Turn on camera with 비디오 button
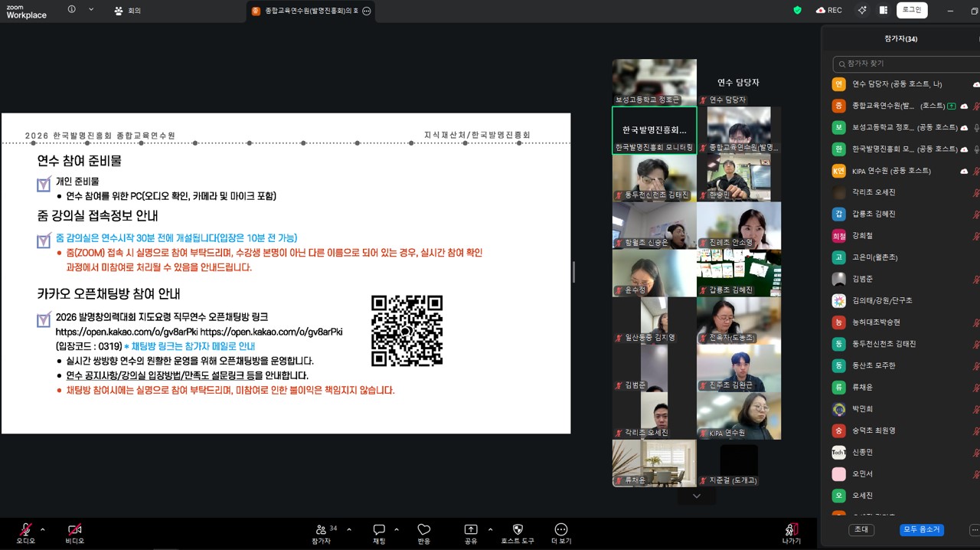Screen dimensions: 980x550 click(74, 530)
